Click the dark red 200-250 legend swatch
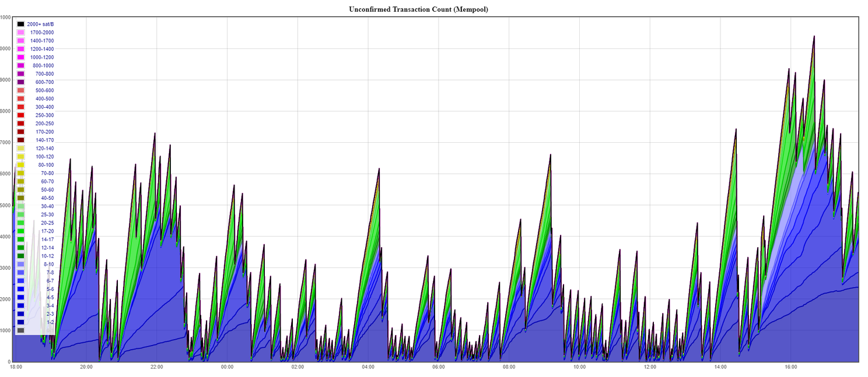Screen dimensions: 868x377 click(x=20, y=124)
